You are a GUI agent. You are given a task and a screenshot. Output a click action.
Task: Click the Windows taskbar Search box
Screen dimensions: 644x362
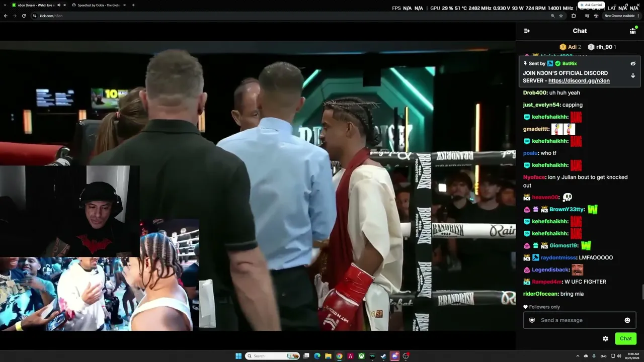[x=273, y=356]
